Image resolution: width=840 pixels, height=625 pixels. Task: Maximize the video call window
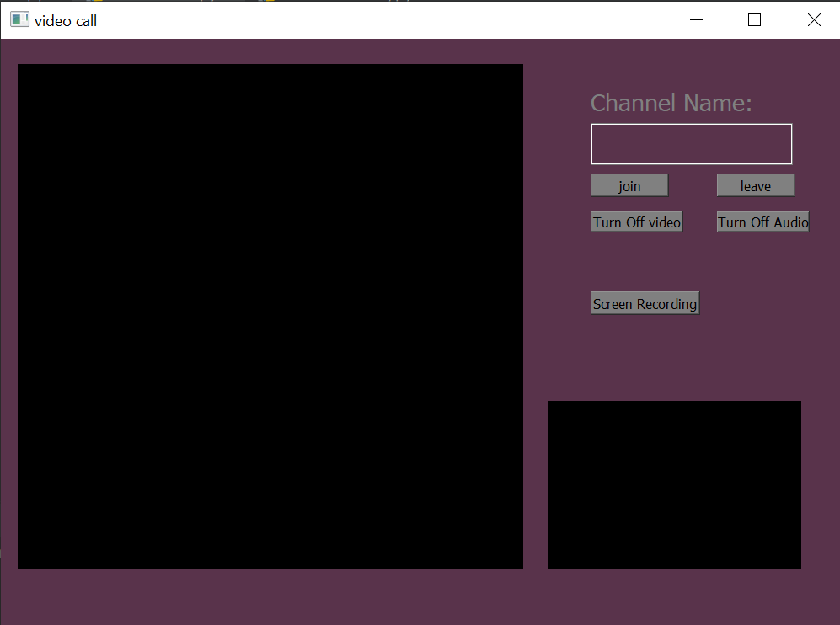click(x=754, y=19)
